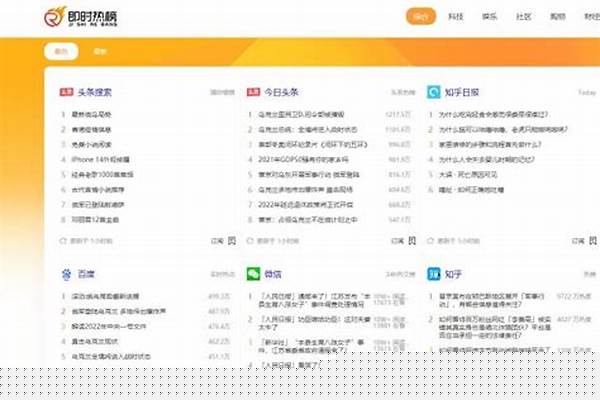
Task: Click the blue 知乎 square icon
Action: (434, 274)
